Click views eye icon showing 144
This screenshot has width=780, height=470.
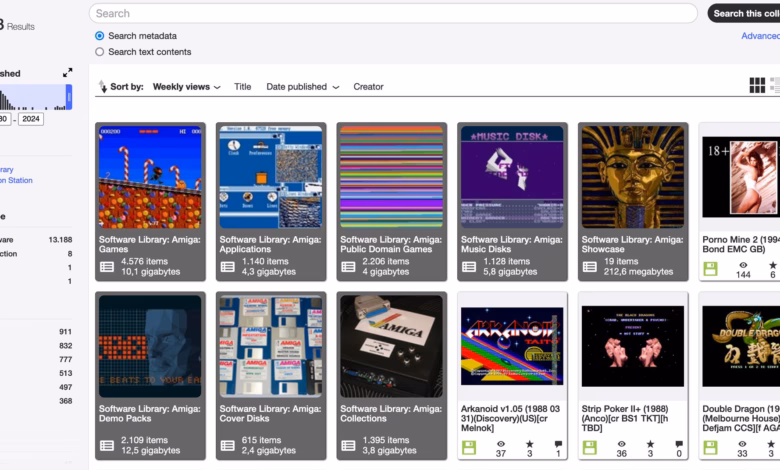[743, 265]
